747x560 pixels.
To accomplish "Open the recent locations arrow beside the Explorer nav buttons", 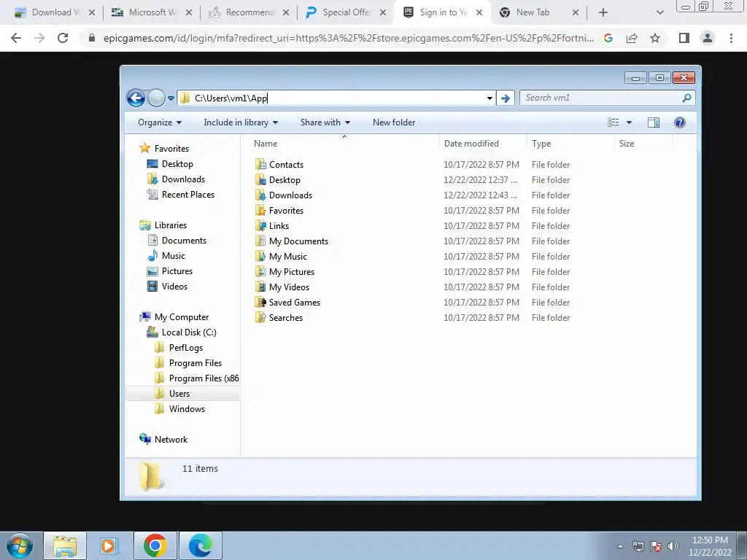I will [171, 98].
